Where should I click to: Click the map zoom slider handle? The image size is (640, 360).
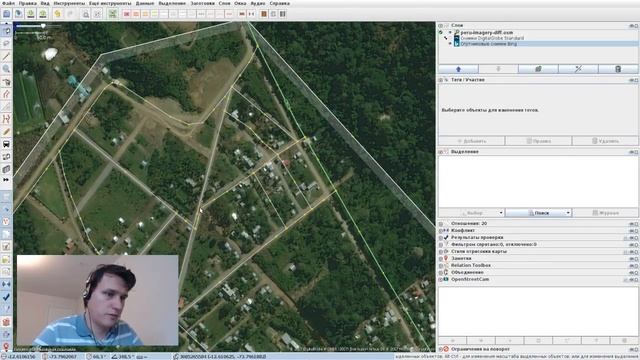point(43,26)
